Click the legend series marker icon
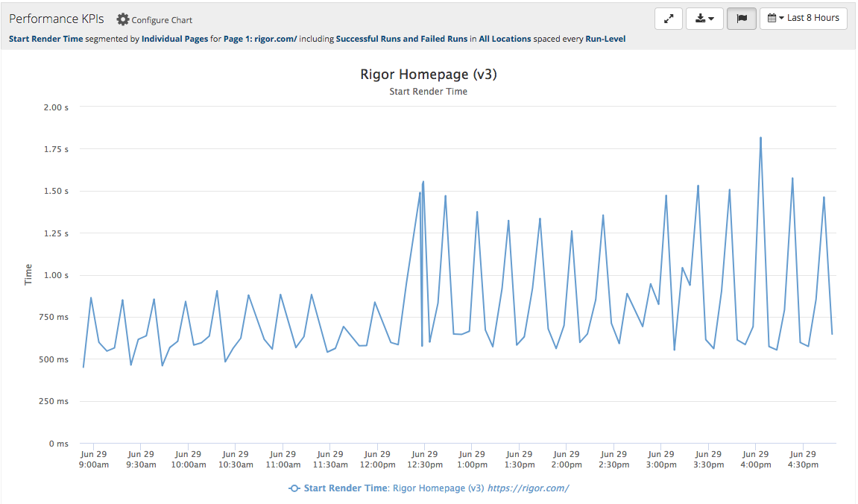Screen dimensions: 858x504 294,488
